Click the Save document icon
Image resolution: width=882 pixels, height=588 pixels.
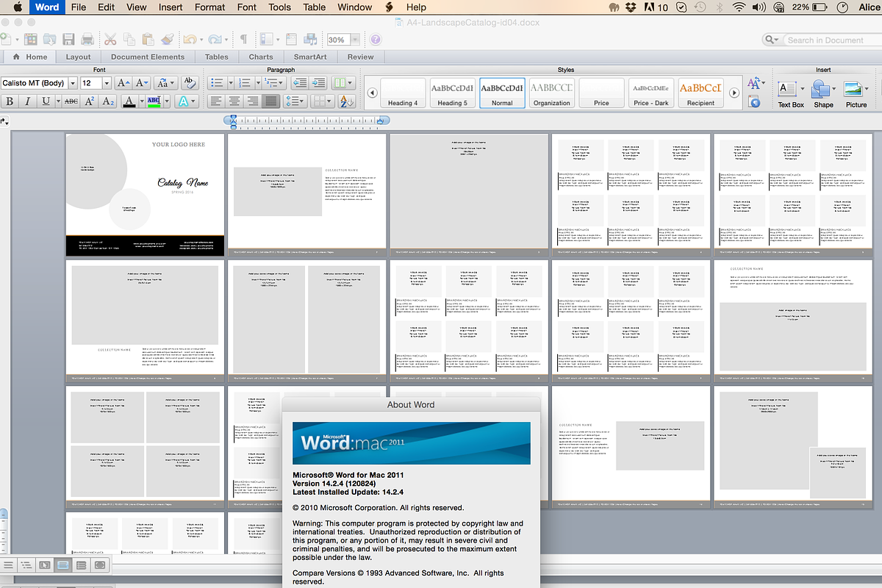pos(68,40)
